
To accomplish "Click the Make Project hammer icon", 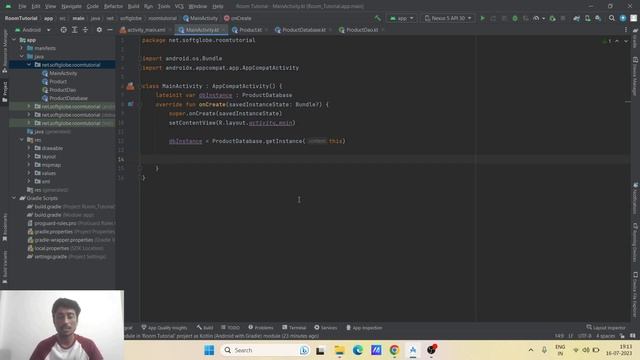I will click(x=378, y=18).
